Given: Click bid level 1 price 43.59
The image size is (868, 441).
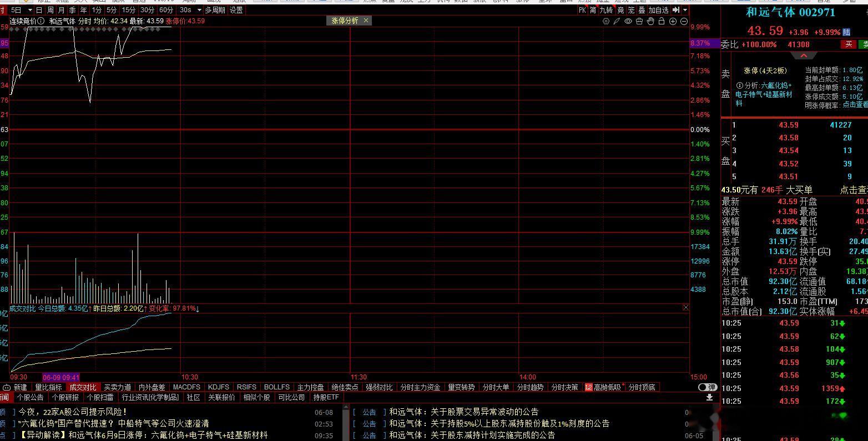Looking at the screenshot, I should (789, 125).
